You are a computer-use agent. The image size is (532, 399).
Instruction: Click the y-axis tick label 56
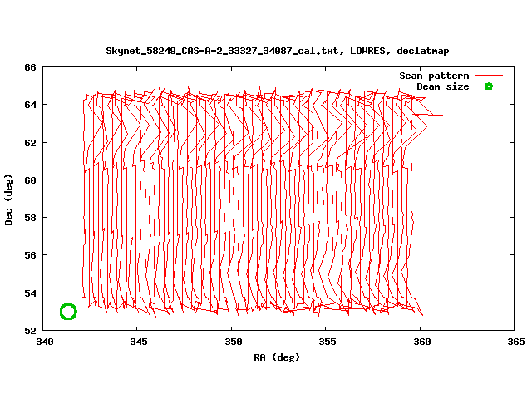click(x=30, y=255)
